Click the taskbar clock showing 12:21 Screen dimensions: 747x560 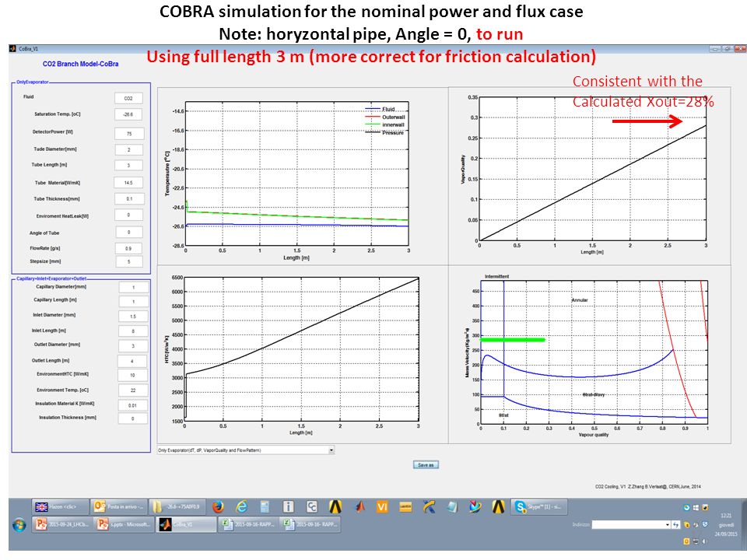(x=726, y=516)
